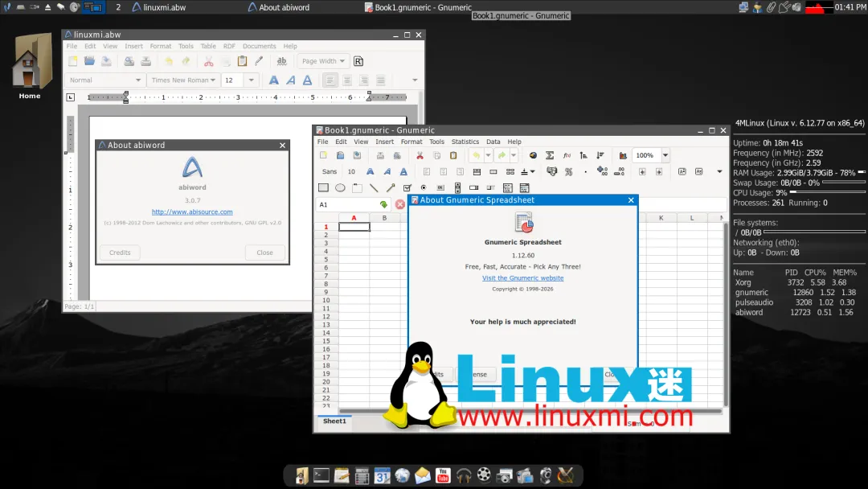The height and width of the screenshot is (489, 868).
Task: Click the Sort descending icon in Gnumeric
Action: point(600,155)
